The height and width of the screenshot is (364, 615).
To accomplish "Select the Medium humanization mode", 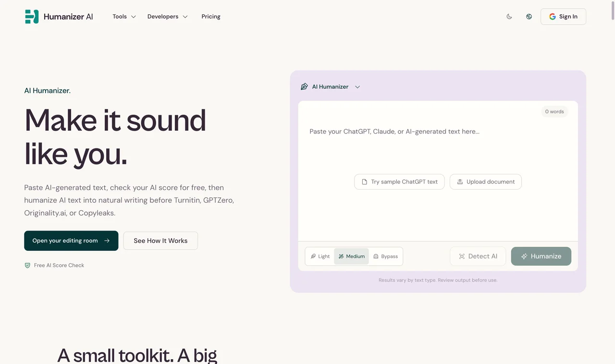I will tap(352, 256).
